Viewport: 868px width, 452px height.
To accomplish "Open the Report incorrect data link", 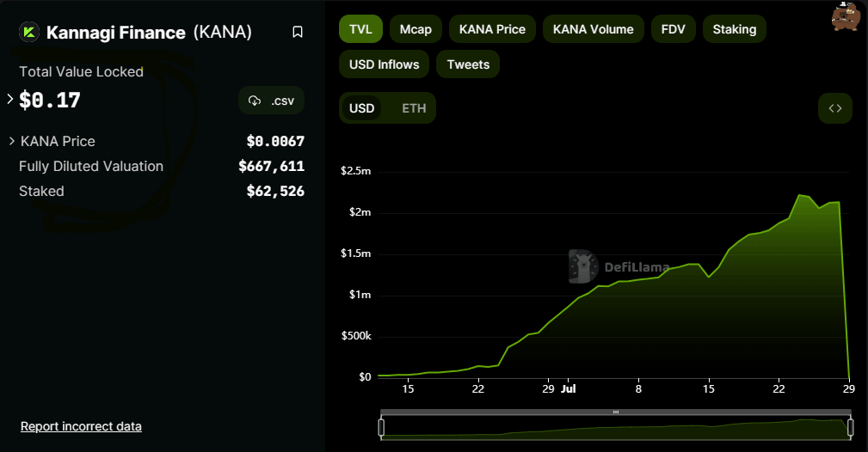I will point(81,426).
